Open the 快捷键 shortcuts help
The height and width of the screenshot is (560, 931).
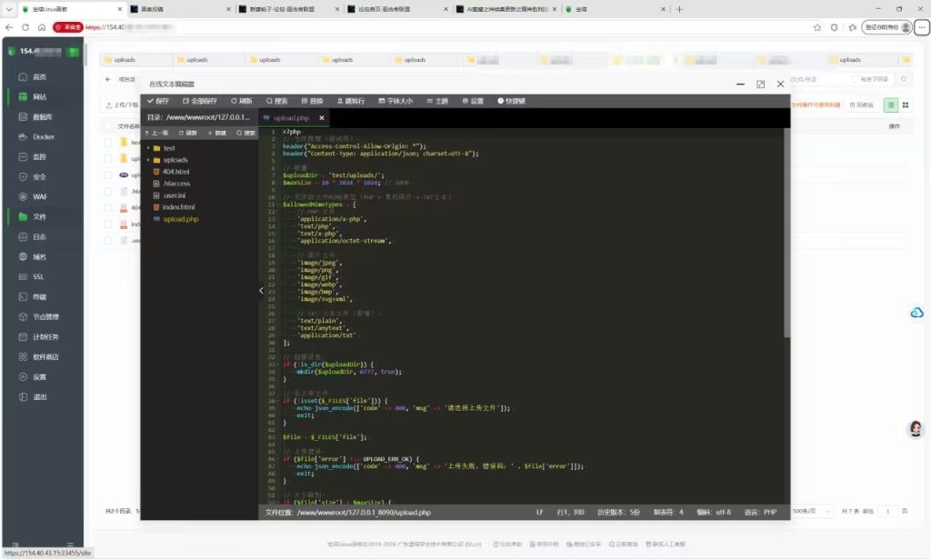coord(511,101)
